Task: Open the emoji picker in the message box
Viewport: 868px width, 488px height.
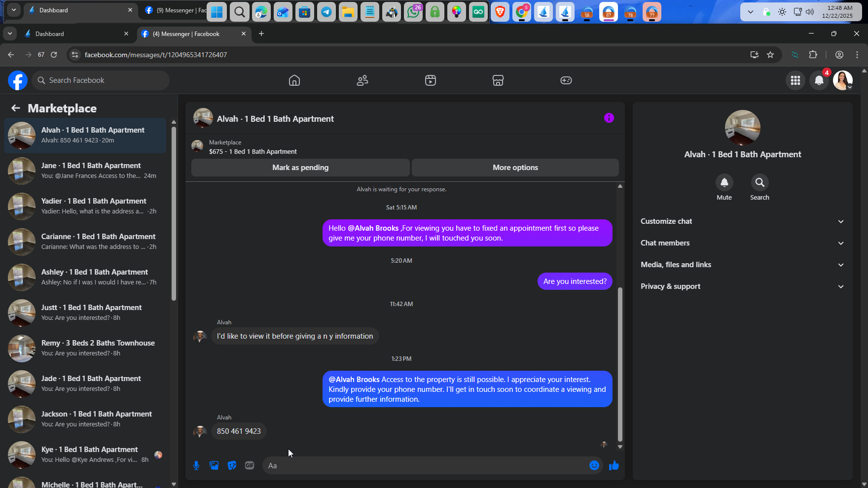Action: 594,465
